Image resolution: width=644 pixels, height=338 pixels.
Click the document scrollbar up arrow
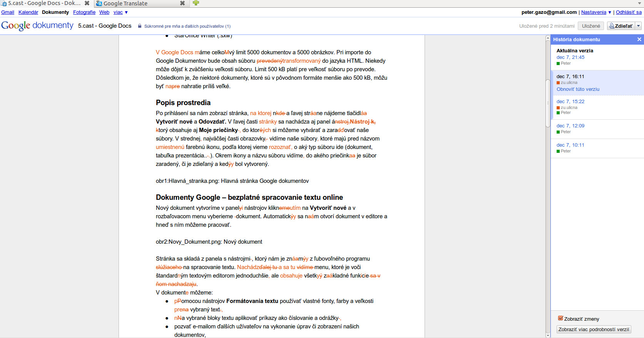pos(548,38)
